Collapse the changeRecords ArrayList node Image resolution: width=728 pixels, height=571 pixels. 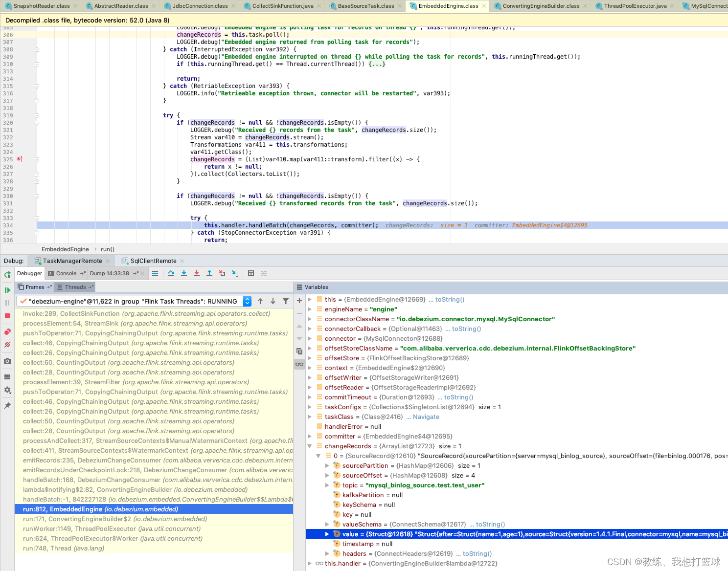point(310,446)
